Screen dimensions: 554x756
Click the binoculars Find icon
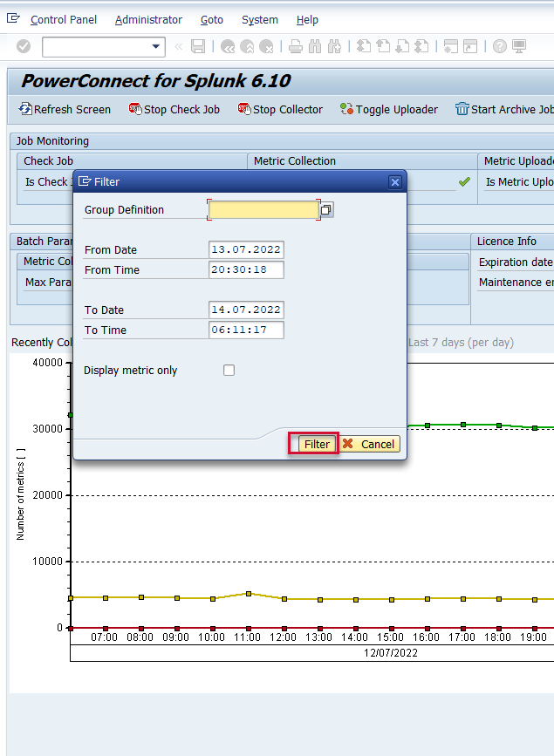[x=315, y=47]
